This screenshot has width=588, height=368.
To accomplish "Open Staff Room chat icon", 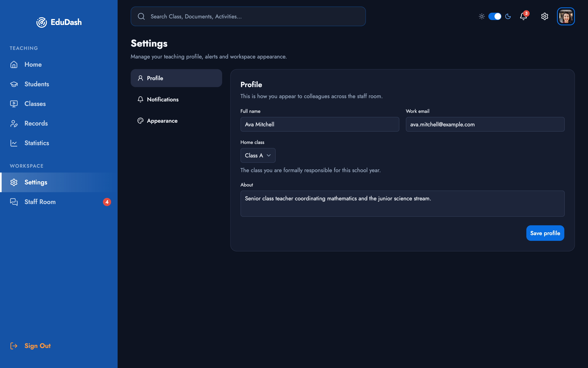I will 14,202.
